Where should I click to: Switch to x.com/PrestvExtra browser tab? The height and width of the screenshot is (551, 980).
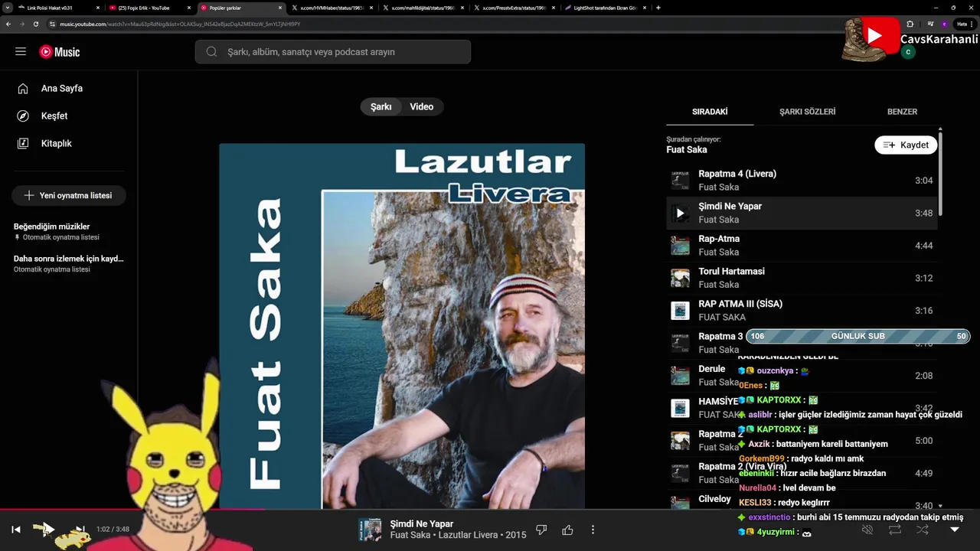click(x=514, y=8)
